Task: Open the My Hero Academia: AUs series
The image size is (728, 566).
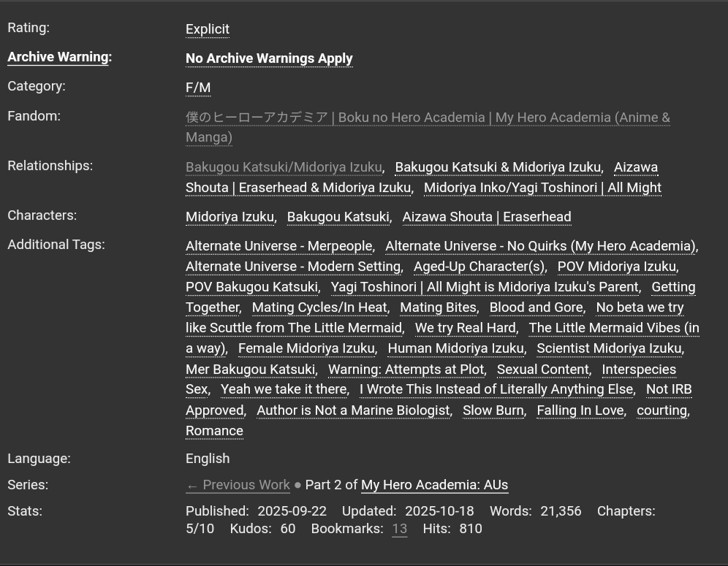Action: click(434, 485)
